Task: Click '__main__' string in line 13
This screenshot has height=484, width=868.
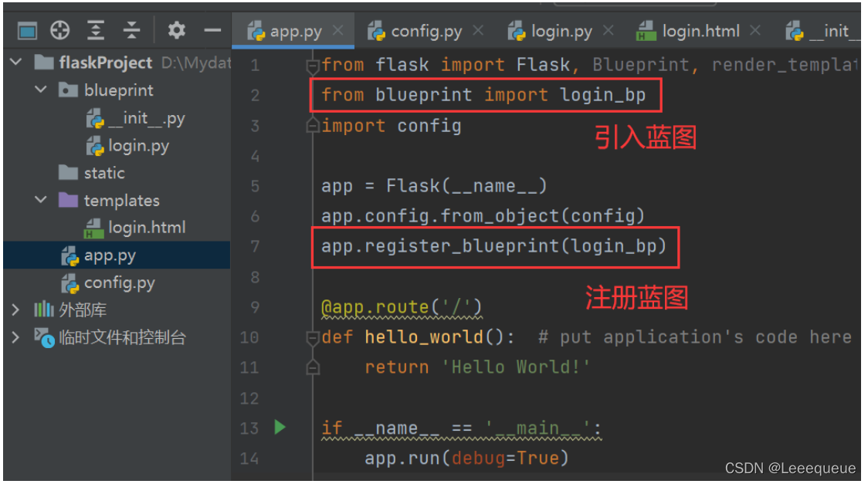Action: [537, 428]
